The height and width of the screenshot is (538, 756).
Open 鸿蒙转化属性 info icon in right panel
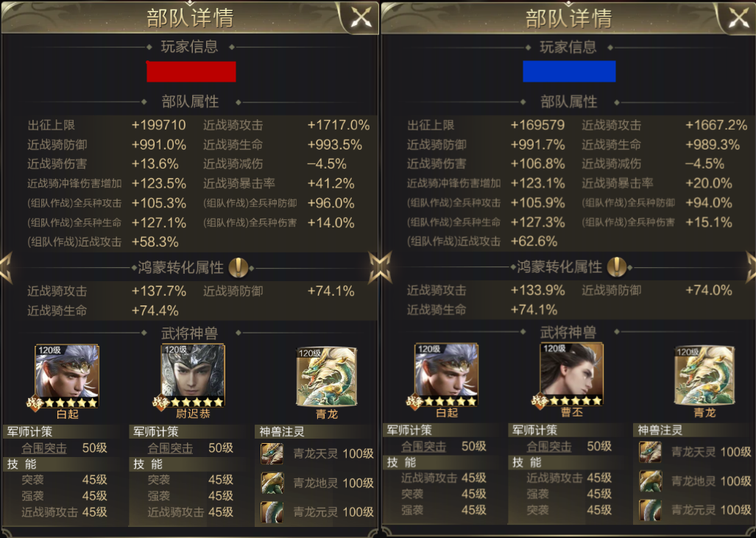point(617,266)
